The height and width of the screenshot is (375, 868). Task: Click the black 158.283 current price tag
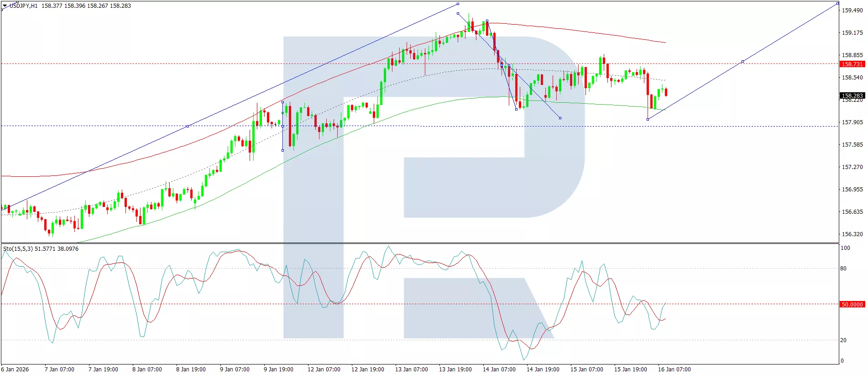coord(852,95)
